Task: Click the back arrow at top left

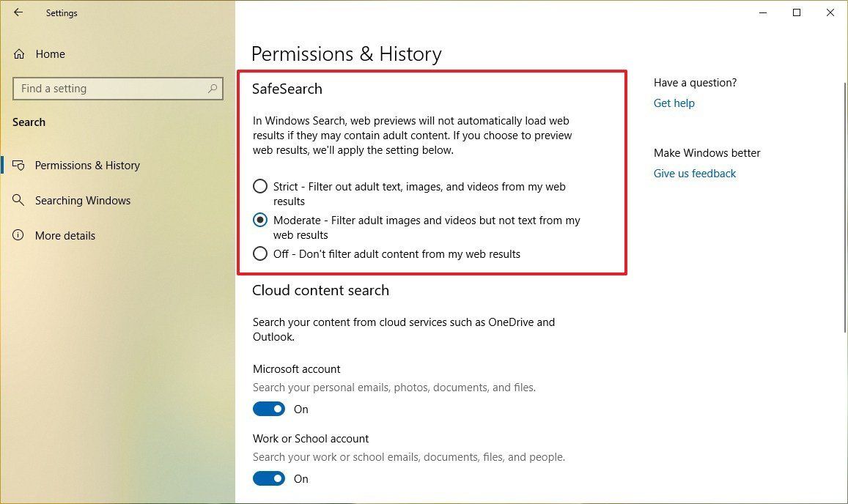Action: [18, 12]
